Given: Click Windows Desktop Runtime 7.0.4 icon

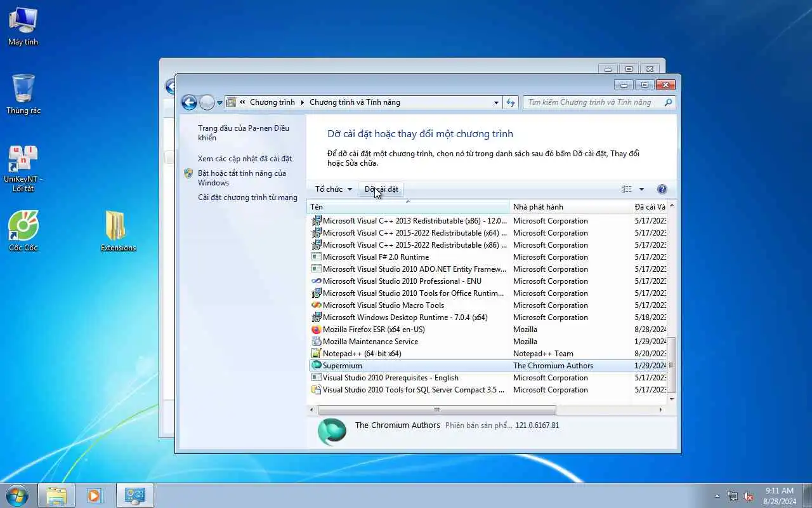Looking at the screenshot, I should point(317,317).
